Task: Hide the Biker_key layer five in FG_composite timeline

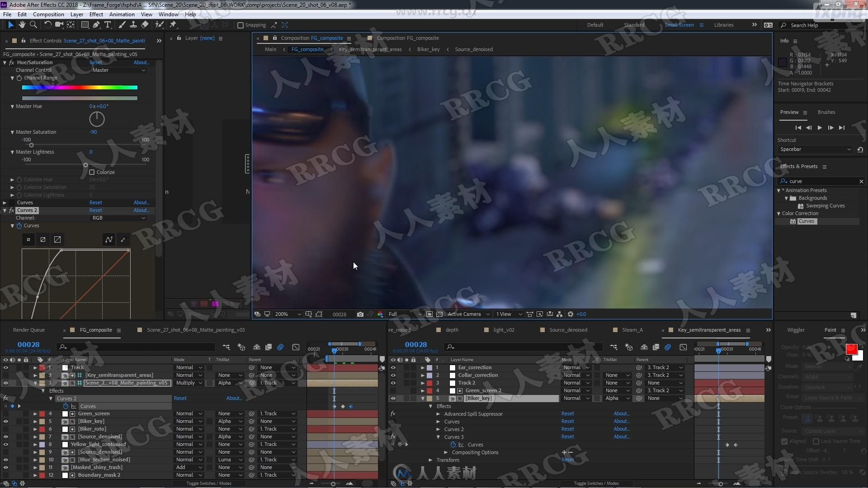Action: tap(5, 422)
